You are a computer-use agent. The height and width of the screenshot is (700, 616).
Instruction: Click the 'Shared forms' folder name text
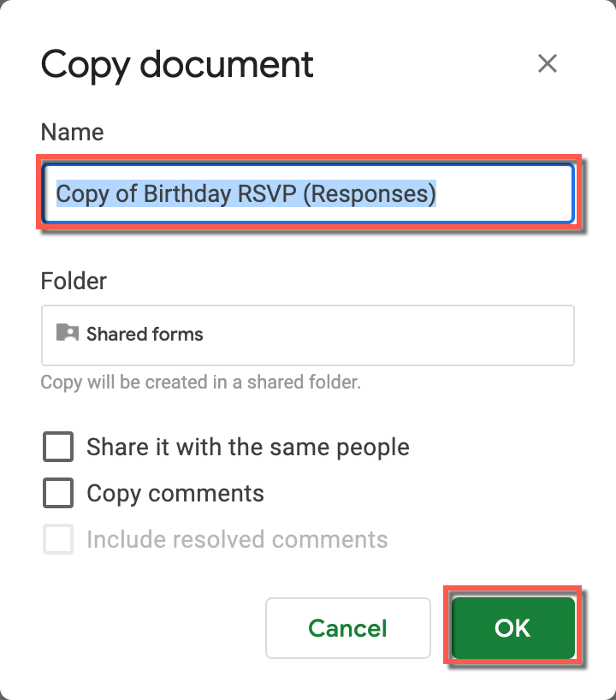click(144, 335)
